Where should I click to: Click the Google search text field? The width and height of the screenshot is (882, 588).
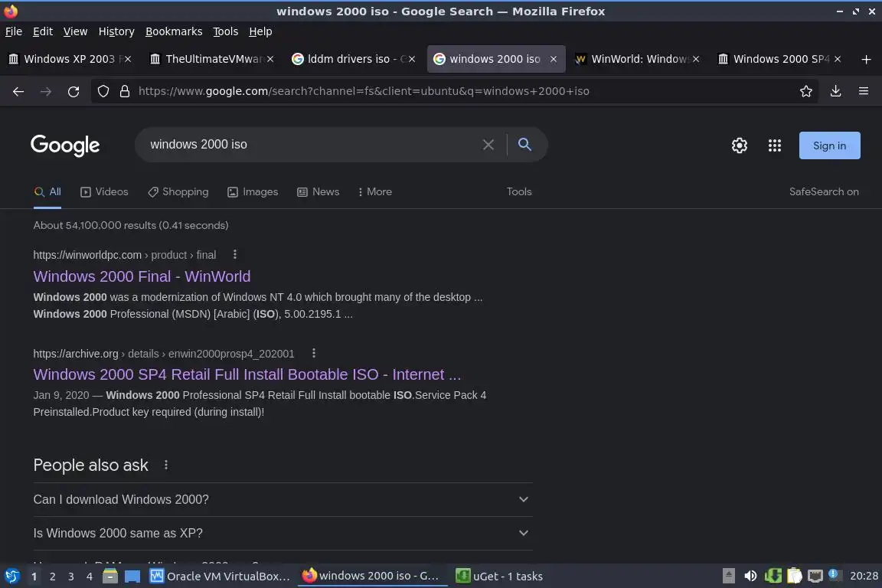click(309, 145)
